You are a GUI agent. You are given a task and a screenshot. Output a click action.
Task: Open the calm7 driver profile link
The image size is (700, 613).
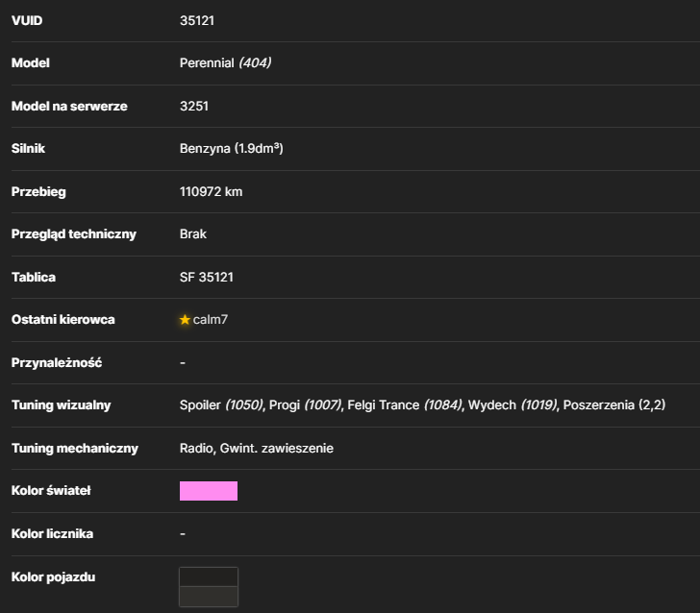coord(211,319)
